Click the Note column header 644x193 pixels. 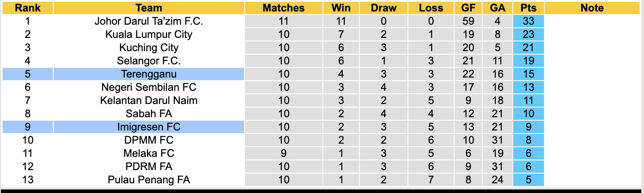click(x=592, y=8)
